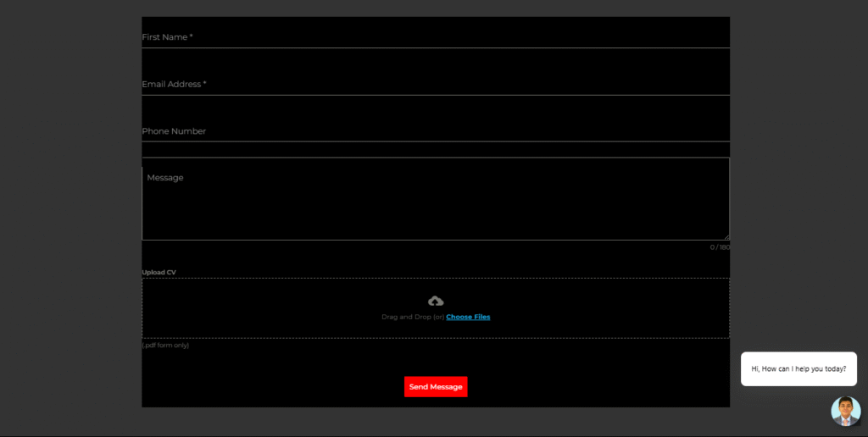Click the chat greeting bubble
Image resolution: width=868 pixels, height=437 pixels.
click(x=798, y=369)
